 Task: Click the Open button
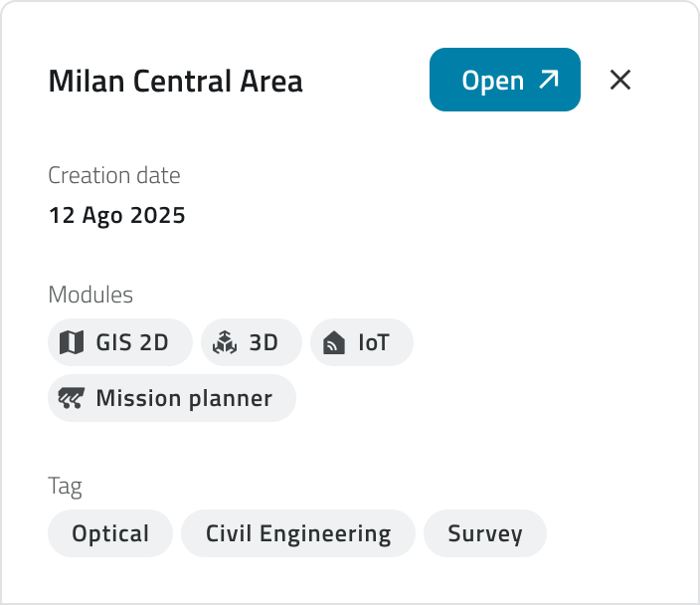tap(504, 80)
